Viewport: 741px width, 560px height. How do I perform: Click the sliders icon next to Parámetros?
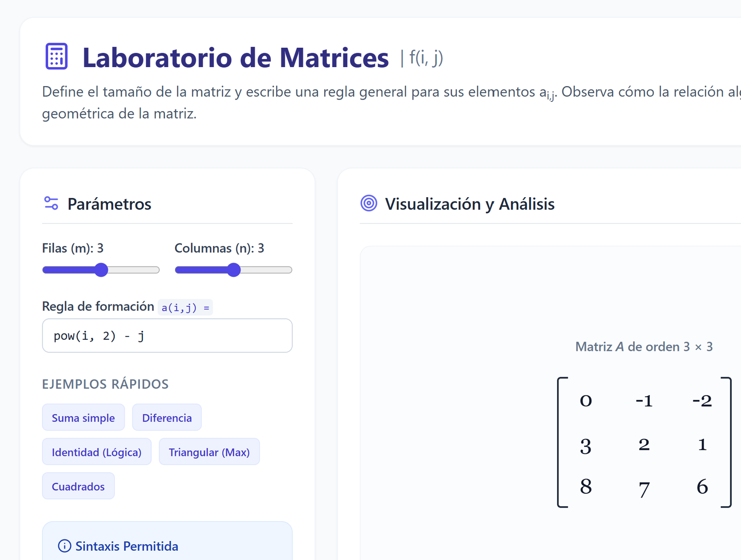51,203
